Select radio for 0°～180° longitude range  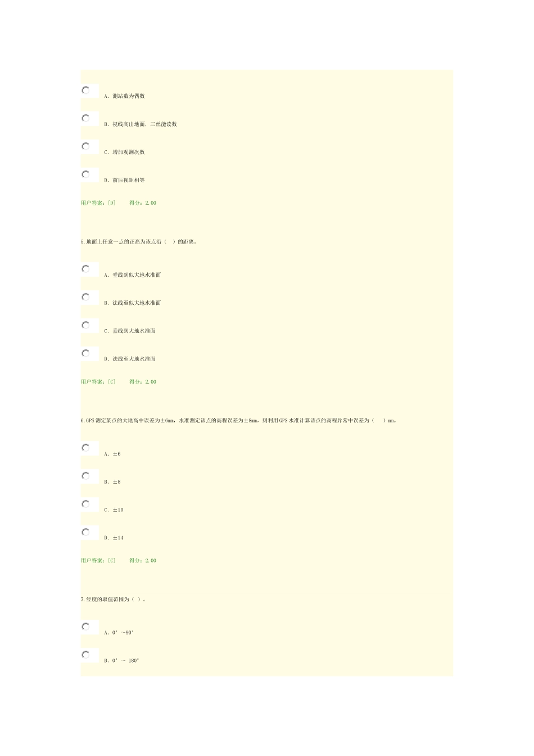[x=86, y=655]
